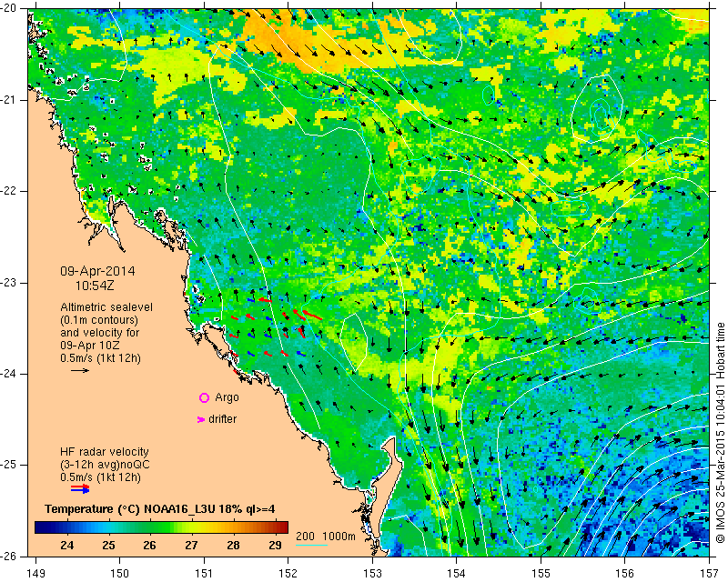Click the longitude axis label 152

[x=288, y=574]
